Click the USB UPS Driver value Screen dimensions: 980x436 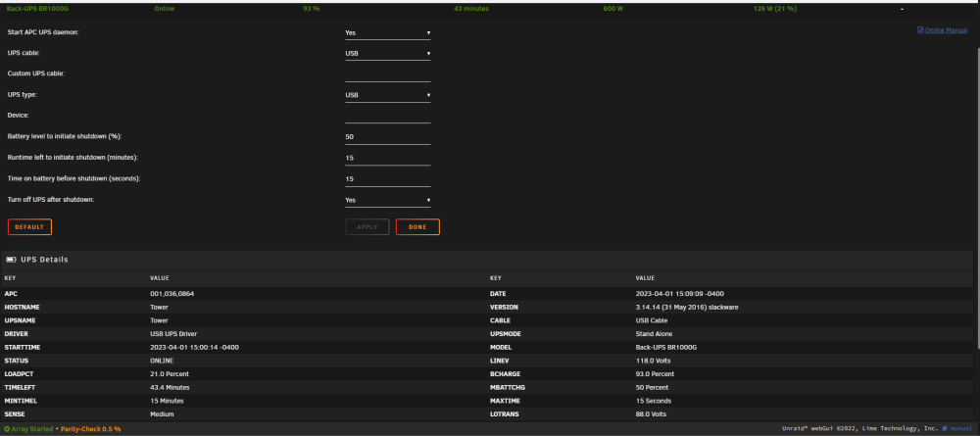[173, 334]
